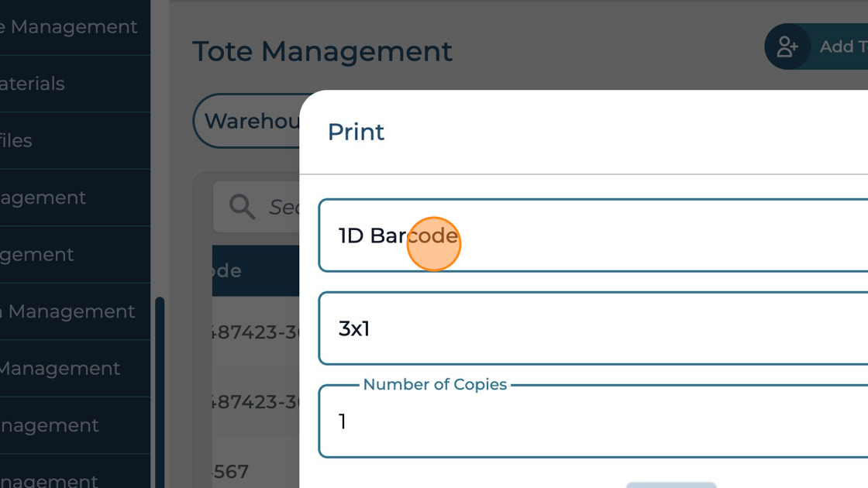Viewport: 868px width, 488px height.
Task: Open the "Warehou…" filter chip
Action: (248, 121)
